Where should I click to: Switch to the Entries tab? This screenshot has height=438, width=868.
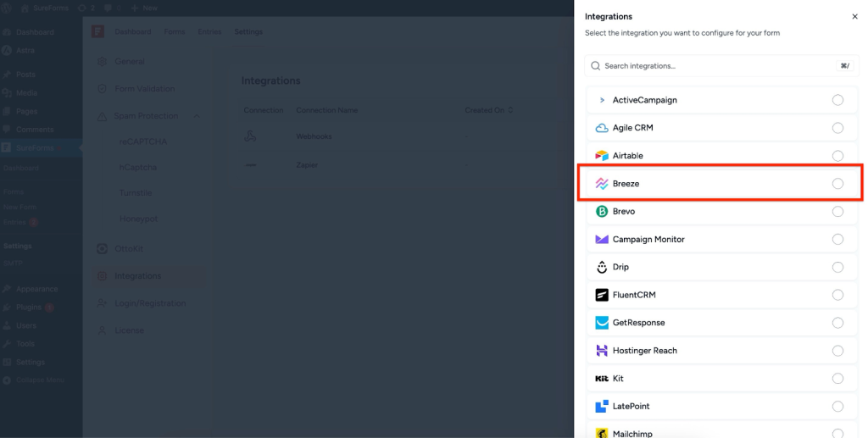209,31
